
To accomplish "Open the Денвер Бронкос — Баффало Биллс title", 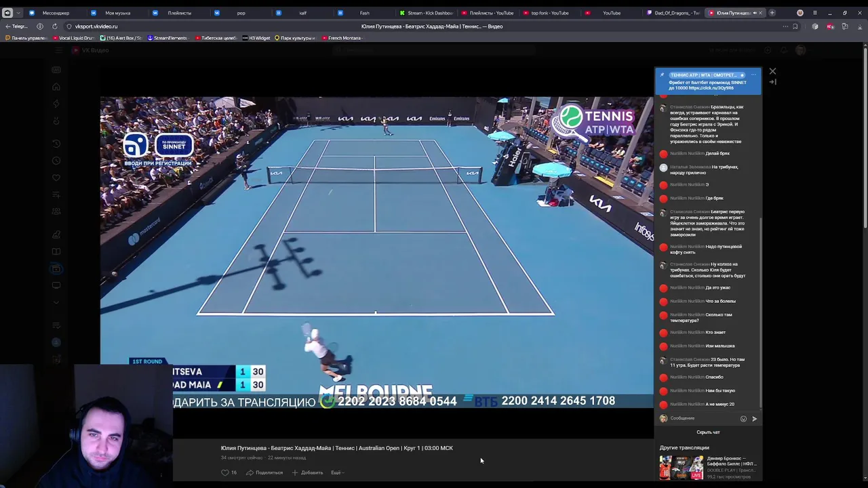I will (732, 461).
